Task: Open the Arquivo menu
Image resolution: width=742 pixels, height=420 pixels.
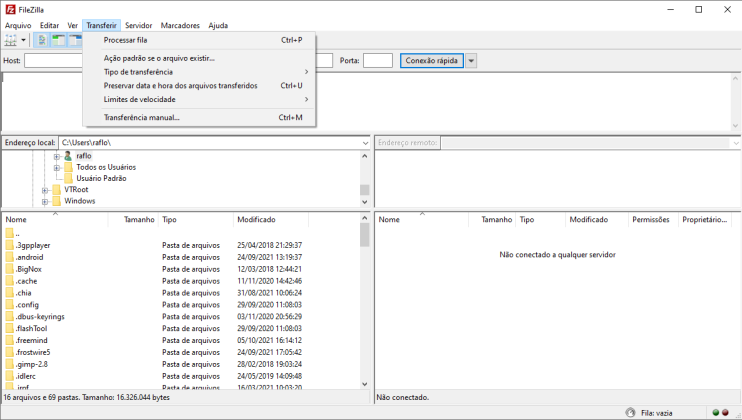Action: tap(18, 26)
